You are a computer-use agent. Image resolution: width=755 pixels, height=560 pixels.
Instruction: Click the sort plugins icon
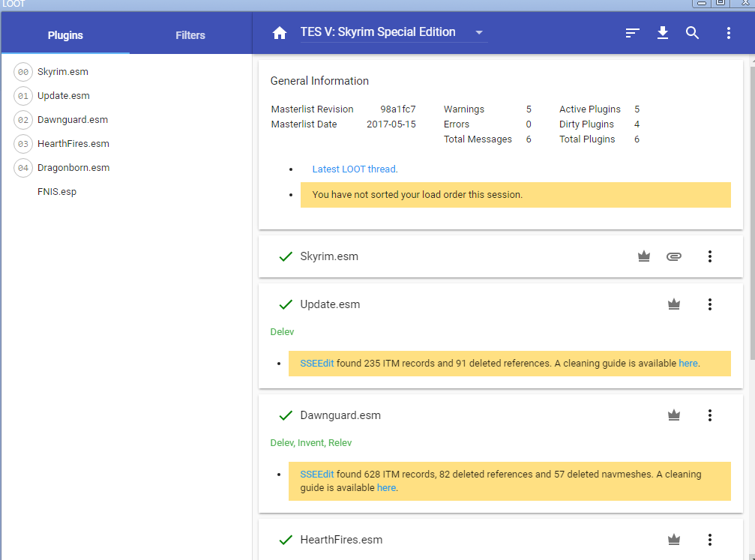tap(633, 33)
